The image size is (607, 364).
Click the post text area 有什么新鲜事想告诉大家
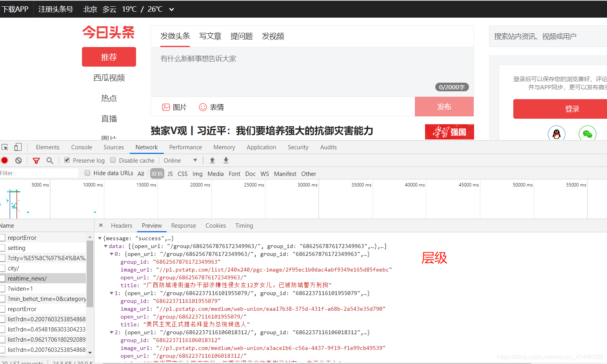[312, 72]
